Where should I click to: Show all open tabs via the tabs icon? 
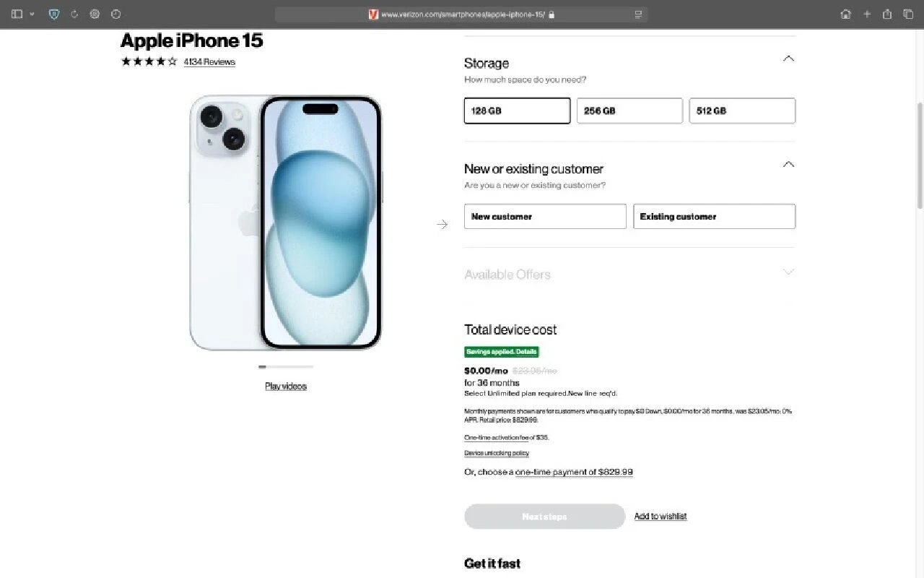click(x=907, y=14)
